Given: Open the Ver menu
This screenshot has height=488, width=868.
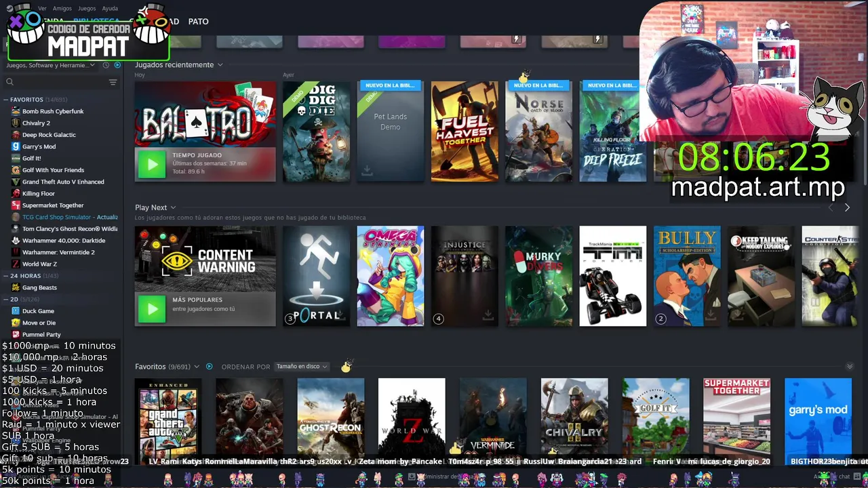Looking at the screenshot, I should pos(42,8).
